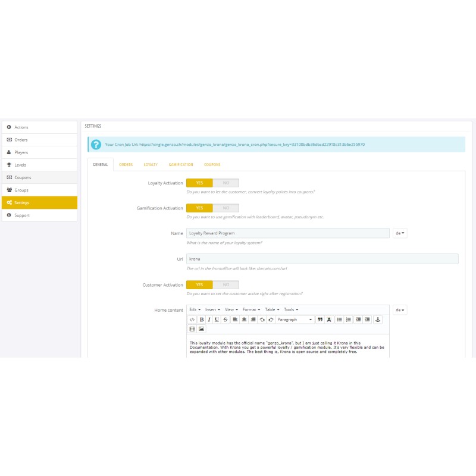Open the language dropdown next to Name
Viewport: 476px width, 476px height.
click(400, 233)
